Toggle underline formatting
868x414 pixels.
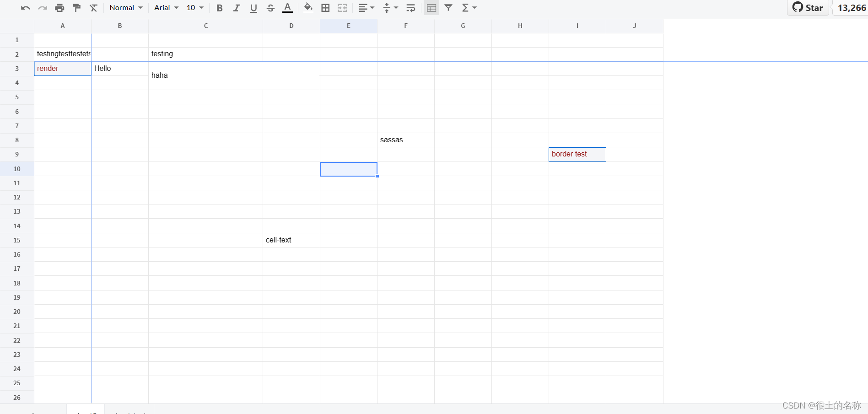pos(253,8)
